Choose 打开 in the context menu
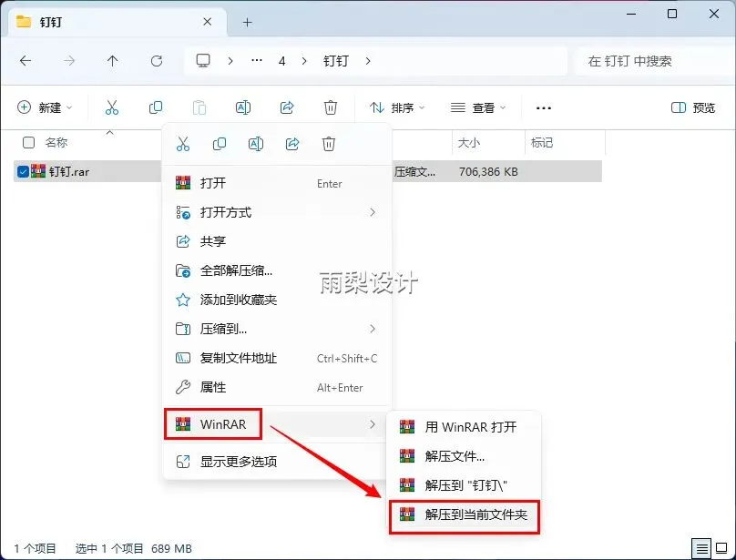The height and width of the screenshot is (560, 736). coord(277,183)
